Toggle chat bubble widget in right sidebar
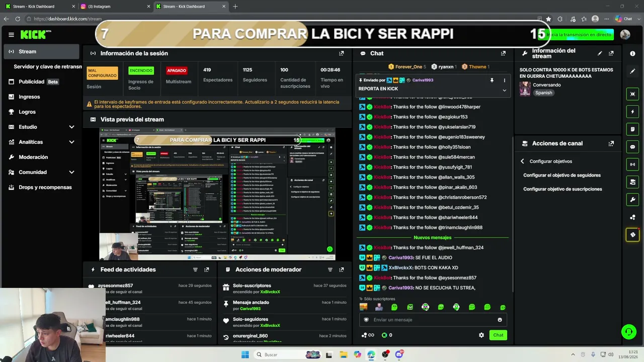644x362 pixels. pyautogui.click(x=633, y=147)
